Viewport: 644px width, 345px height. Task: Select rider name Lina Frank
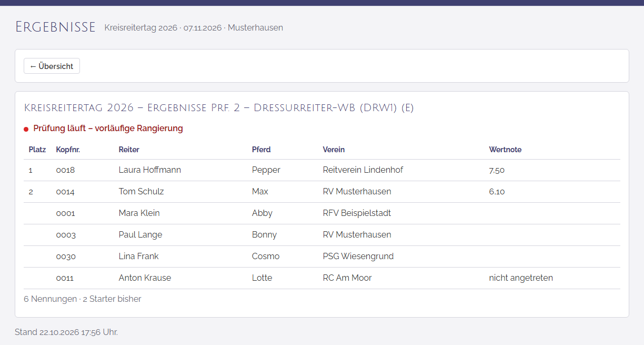point(138,257)
